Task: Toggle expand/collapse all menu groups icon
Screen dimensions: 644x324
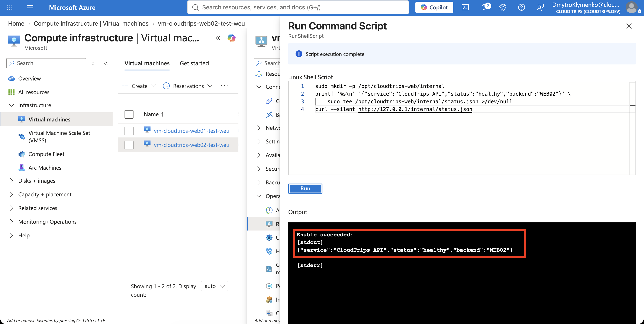Action: click(x=93, y=63)
